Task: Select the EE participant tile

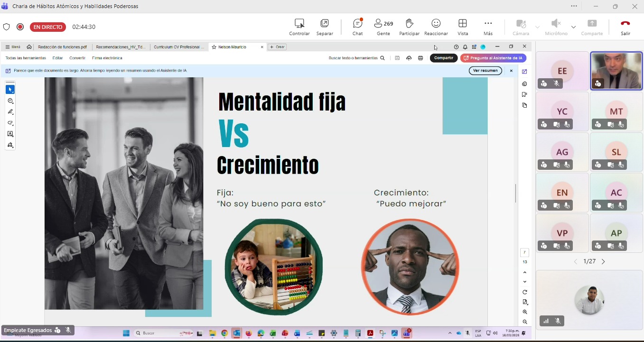Action: tap(562, 71)
